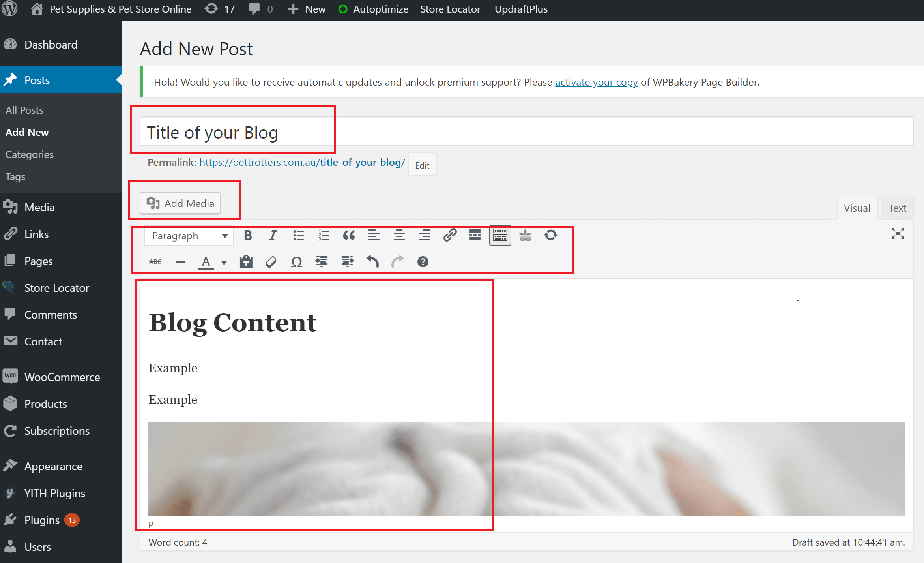Expand the text color dropdown arrow
This screenshot has width=924, height=563.
click(224, 262)
